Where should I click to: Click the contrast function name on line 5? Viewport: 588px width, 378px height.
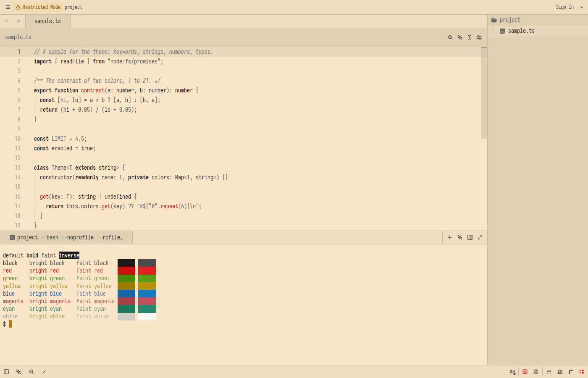[93, 90]
